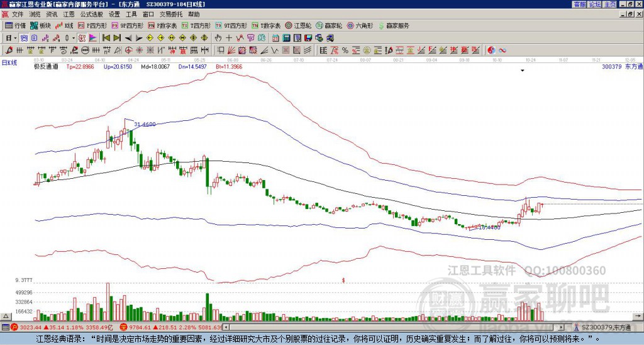Open the 赢家轮 wheel tool

(329, 25)
